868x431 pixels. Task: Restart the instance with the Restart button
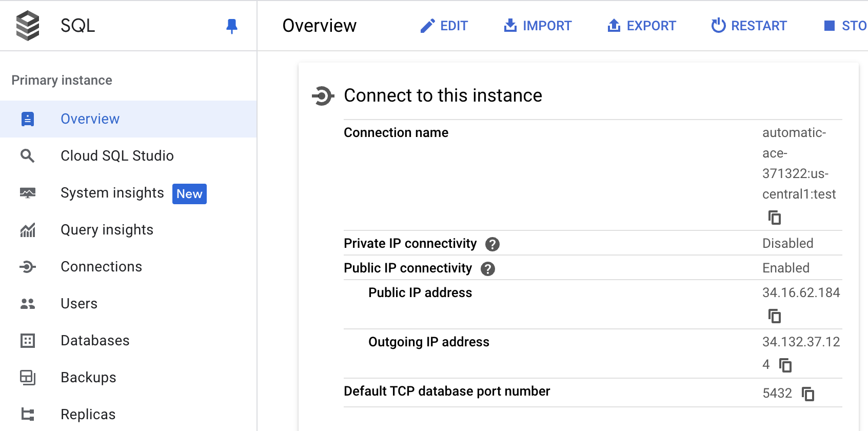[x=748, y=26]
